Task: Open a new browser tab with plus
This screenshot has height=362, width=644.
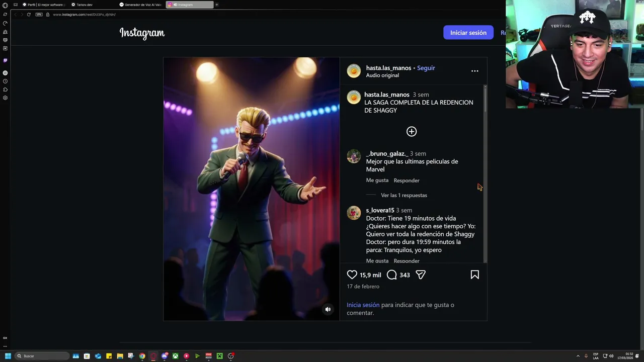Action: point(217,5)
